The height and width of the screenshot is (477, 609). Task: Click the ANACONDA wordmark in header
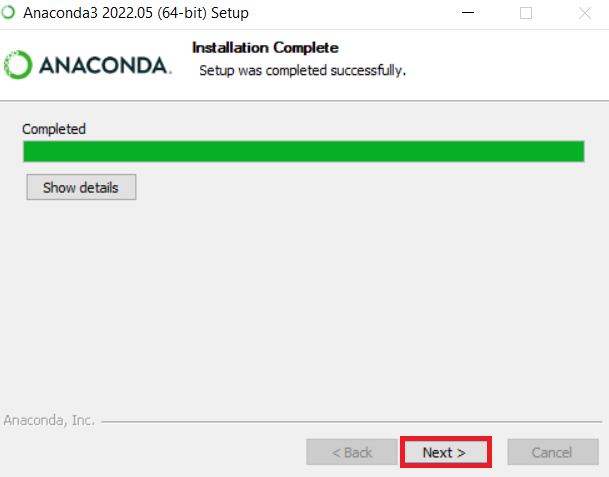tap(105, 65)
